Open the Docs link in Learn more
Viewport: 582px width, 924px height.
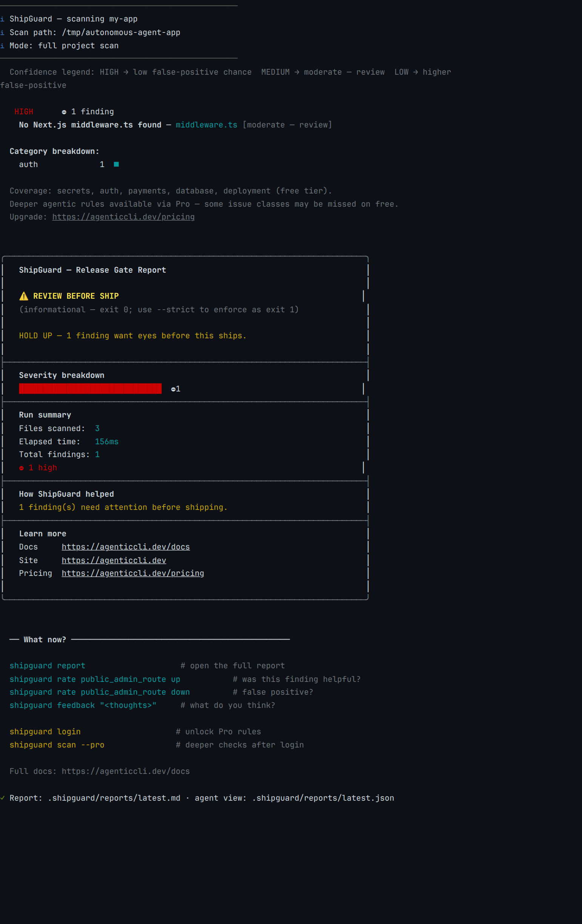(x=126, y=547)
